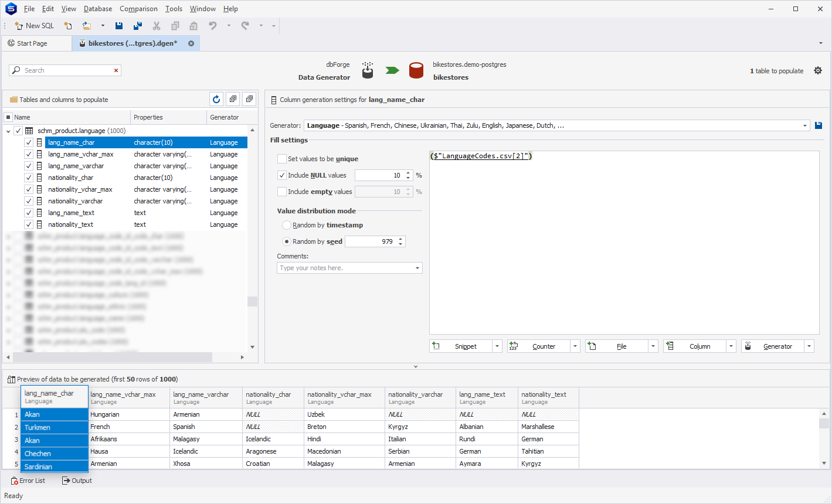Open the Comparison menu
Viewport: 832px width, 504px height.
click(x=138, y=9)
